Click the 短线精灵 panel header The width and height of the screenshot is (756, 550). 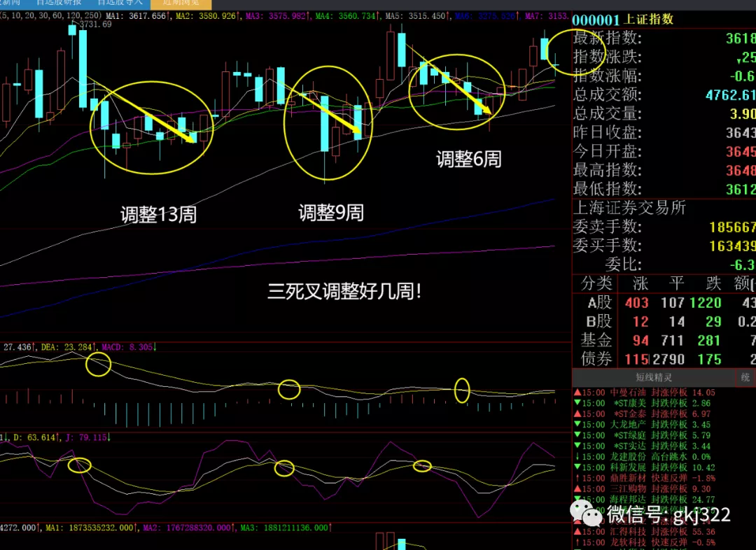tap(654, 378)
